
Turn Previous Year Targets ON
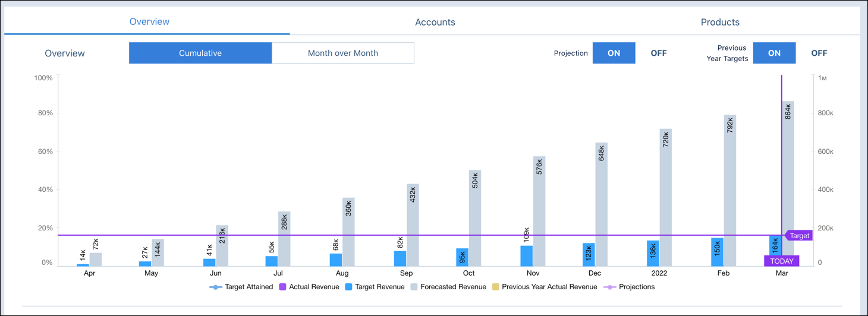pos(774,53)
